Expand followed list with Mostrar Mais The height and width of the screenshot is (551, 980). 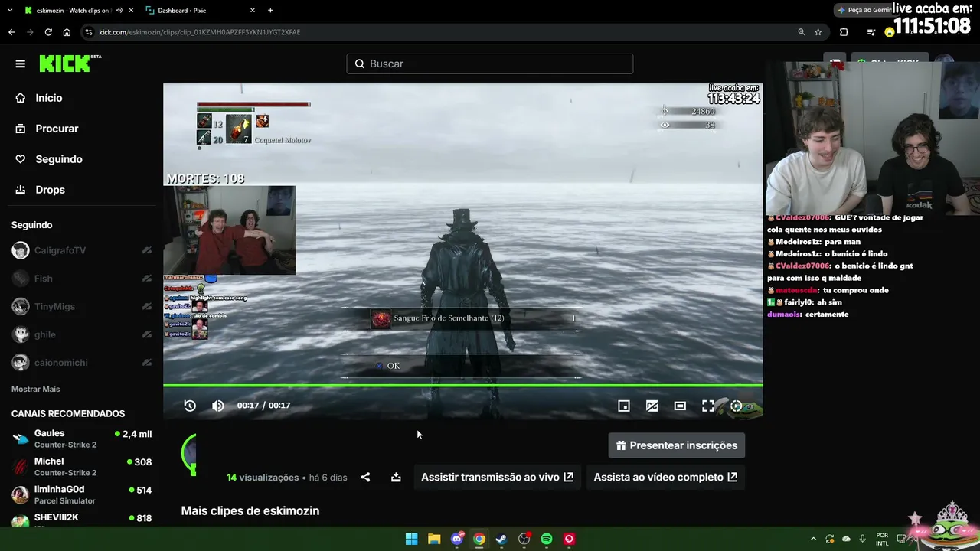click(35, 389)
